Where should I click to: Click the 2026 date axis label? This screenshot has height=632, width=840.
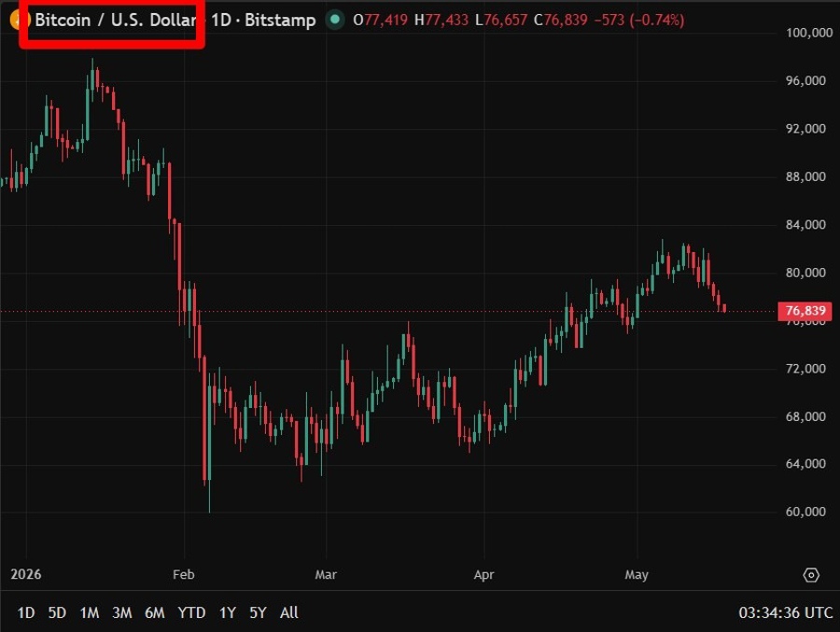26,575
